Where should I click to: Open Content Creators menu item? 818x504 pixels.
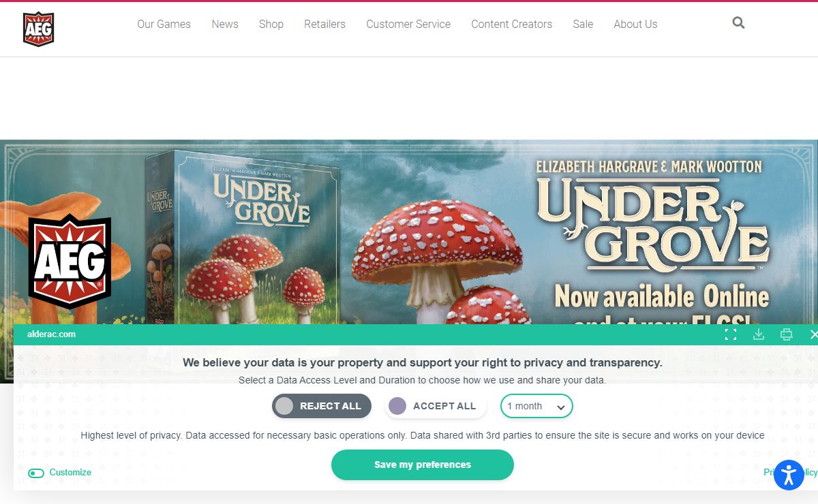(512, 24)
